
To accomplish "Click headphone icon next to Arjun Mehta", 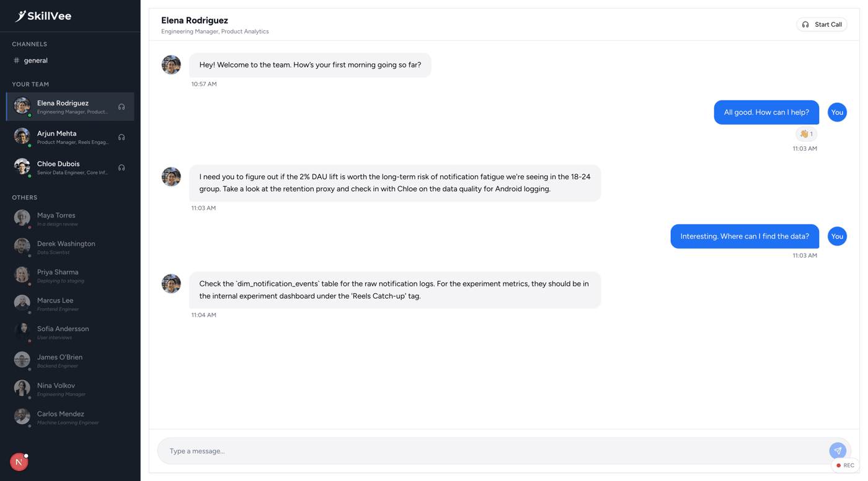I will click(x=122, y=137).
